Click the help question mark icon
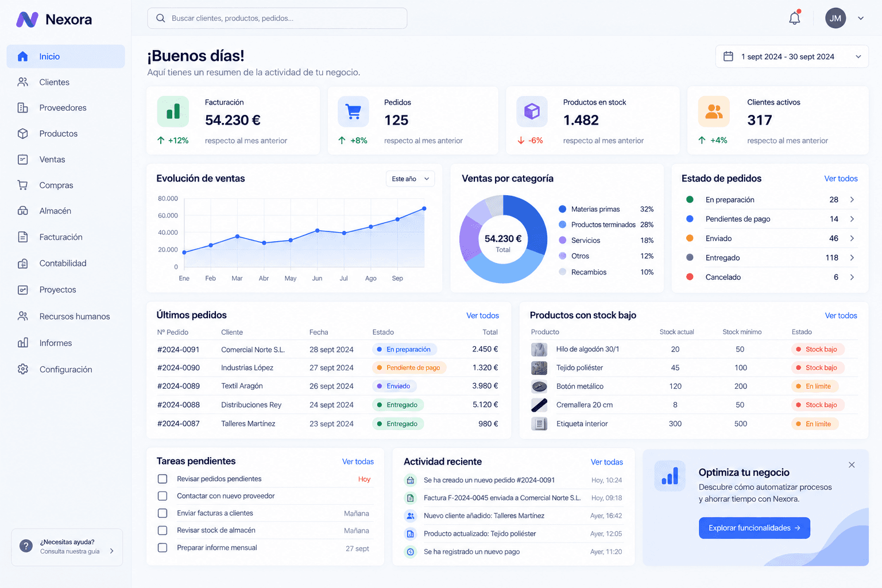The width and height of the screenshot is (882, 588). coord(26,546)
